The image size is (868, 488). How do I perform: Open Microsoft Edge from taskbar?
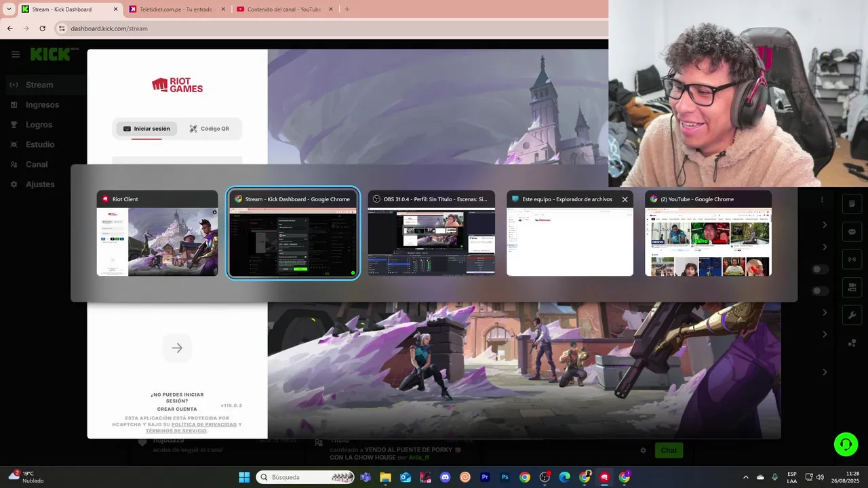[x=564, y=477]
